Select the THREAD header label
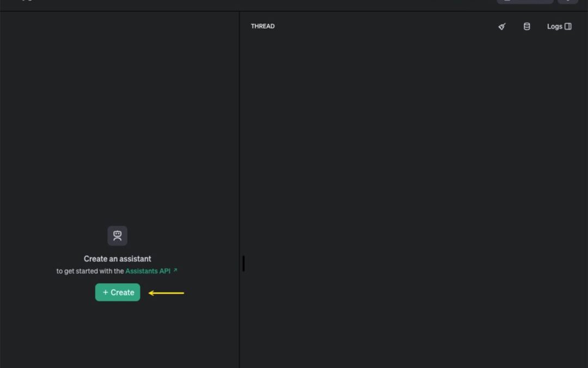 click(x=262, y=26)
